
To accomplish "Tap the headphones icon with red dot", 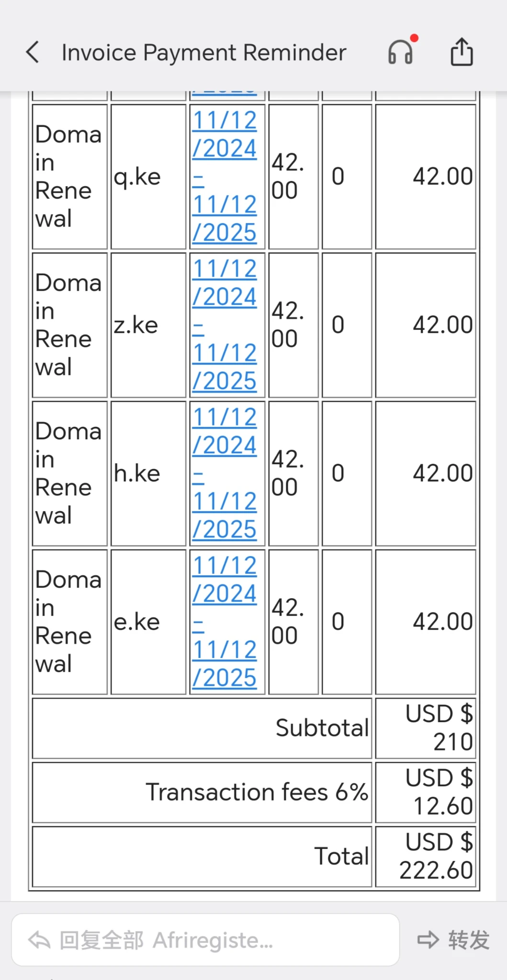I will tap(401, 51).
